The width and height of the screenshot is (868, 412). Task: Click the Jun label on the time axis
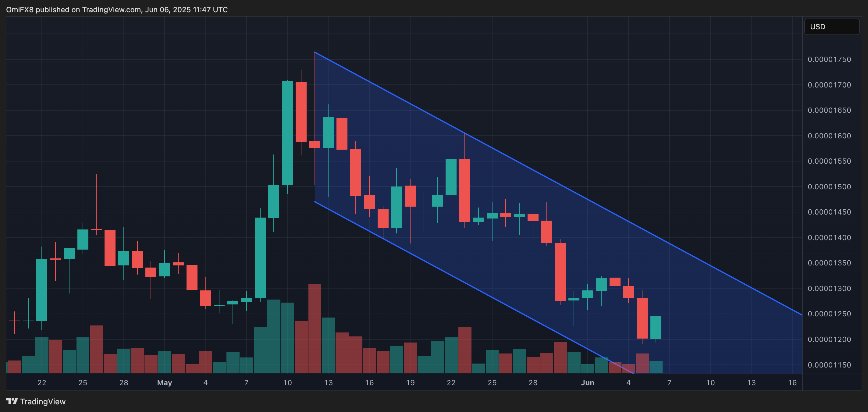coord(588,383)
